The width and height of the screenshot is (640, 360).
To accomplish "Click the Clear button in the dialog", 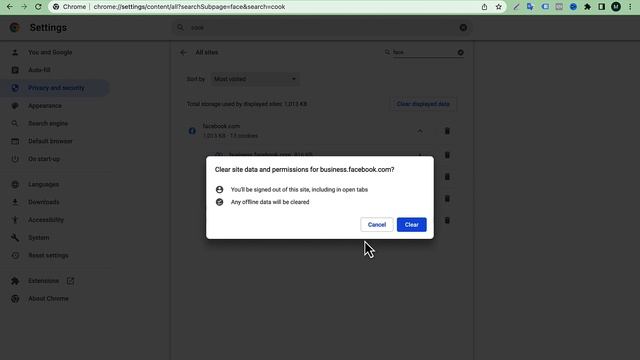I will coord(411,224).
